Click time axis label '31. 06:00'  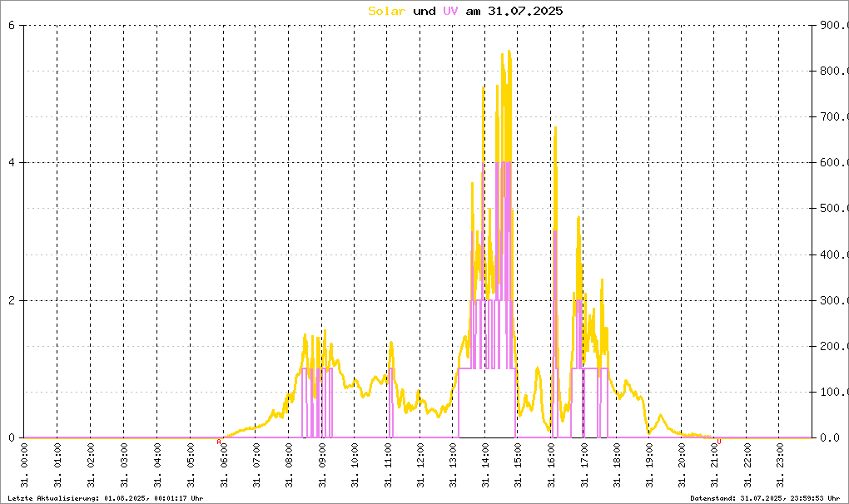pyautogui.click(x=223, y=466)
